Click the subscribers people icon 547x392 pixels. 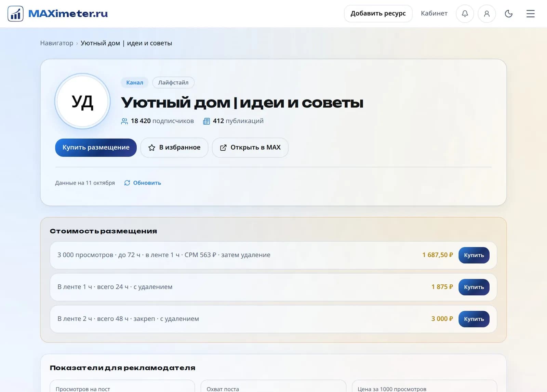pos(124,121)
